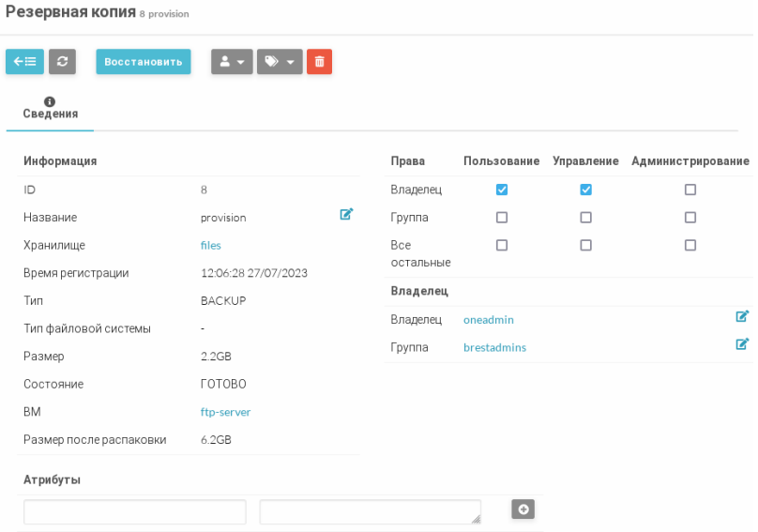Click the back-to-list arrow icon
This screenshot has height=532, width=758.
point(24,62)
